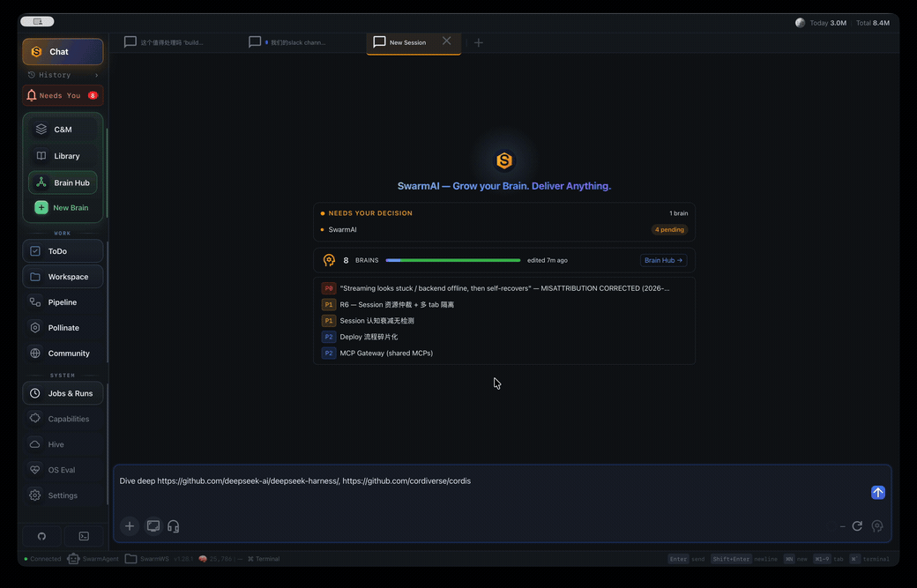917x588 pixels.
Task: Open the P0 'Streaming looks stuck' item
Action: coord(504,288)
